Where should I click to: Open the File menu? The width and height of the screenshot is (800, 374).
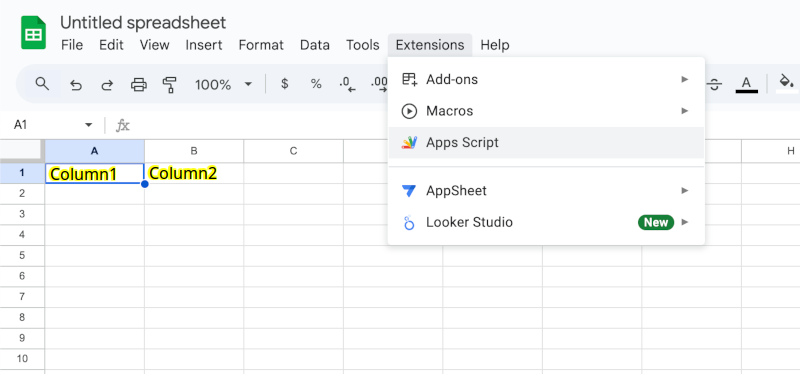[x=72, y=45]
